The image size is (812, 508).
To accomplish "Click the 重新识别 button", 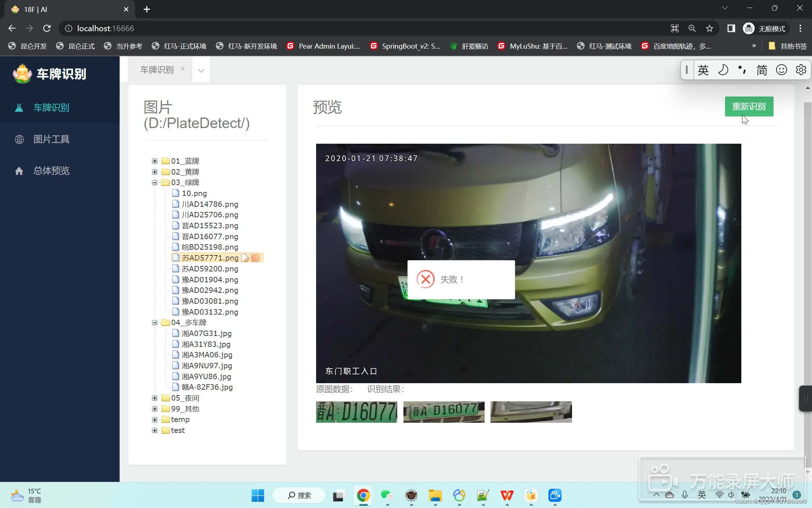I will pos(749,107).
